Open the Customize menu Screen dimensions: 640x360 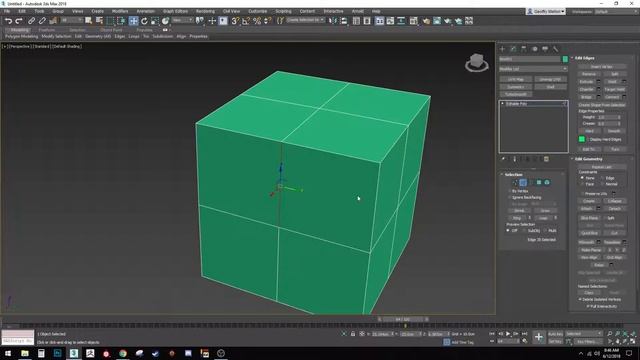(258, 11)
